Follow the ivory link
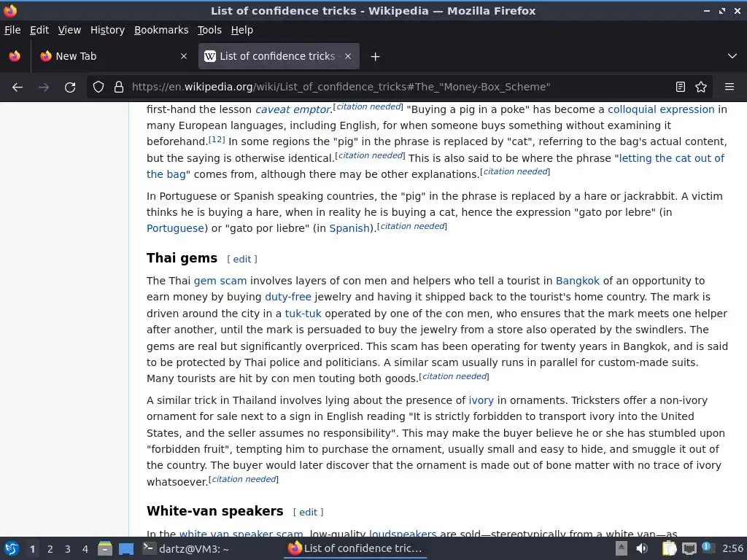747x560 pixels. pos(481,400)
